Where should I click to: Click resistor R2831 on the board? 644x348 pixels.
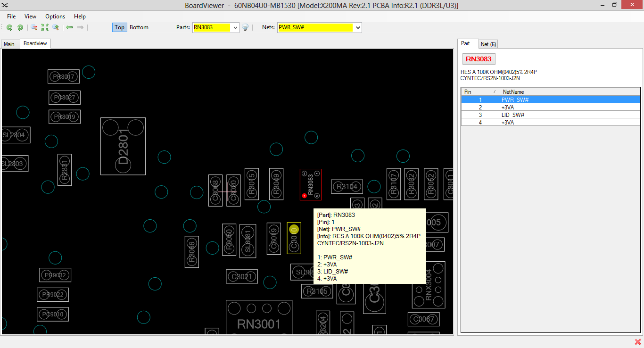pyautogui.click(x=65, y=170)
